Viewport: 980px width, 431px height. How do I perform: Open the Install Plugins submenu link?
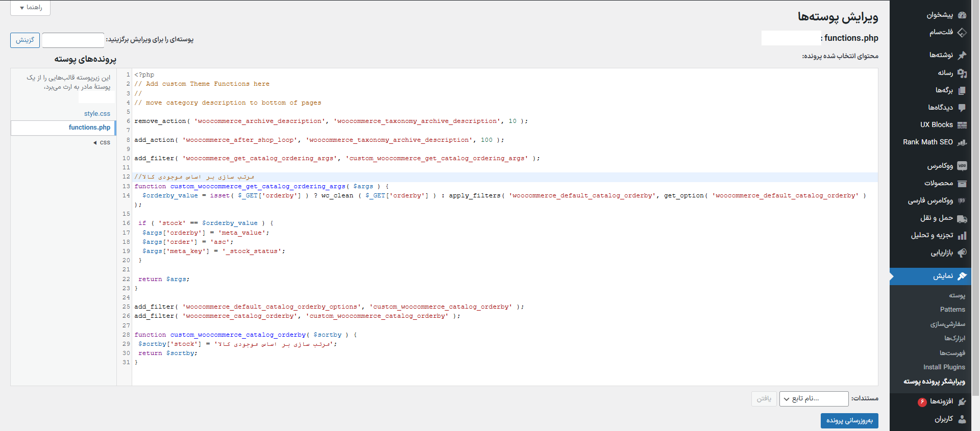click(x=944, y=367)
